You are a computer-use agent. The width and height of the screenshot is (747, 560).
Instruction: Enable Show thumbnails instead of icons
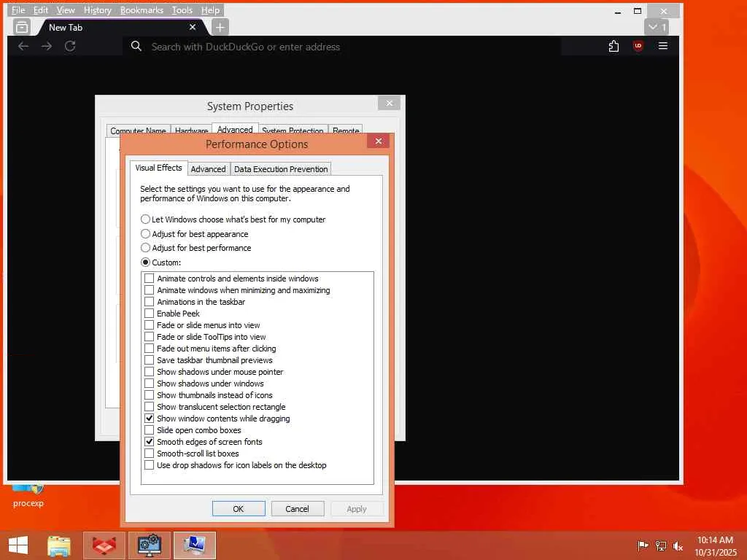(x=149, y=394)
